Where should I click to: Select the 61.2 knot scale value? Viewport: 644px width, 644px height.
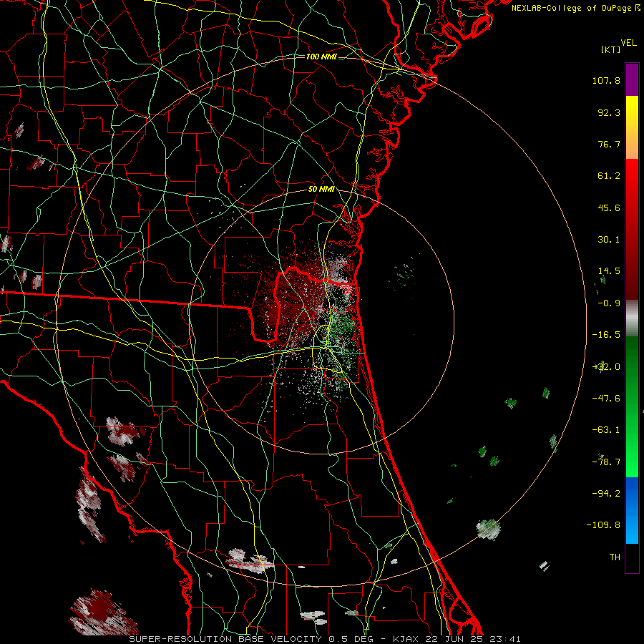[609, 176]
